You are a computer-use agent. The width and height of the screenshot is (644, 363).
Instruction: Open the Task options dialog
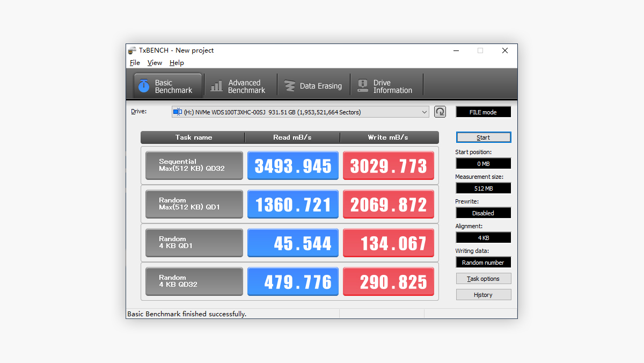483,279
